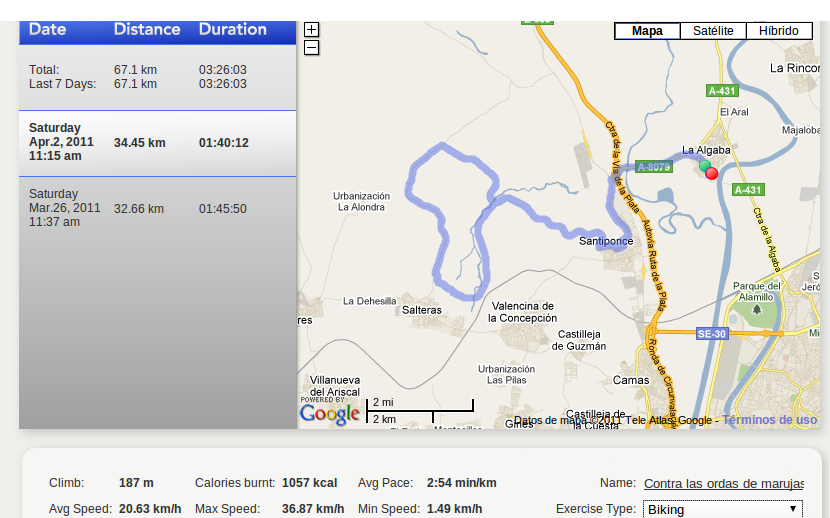Image resolution: width=830 pixels, height=518 pixels.
Task: Click Urbanización La Alondra label
Action: [x=361, y=202]
